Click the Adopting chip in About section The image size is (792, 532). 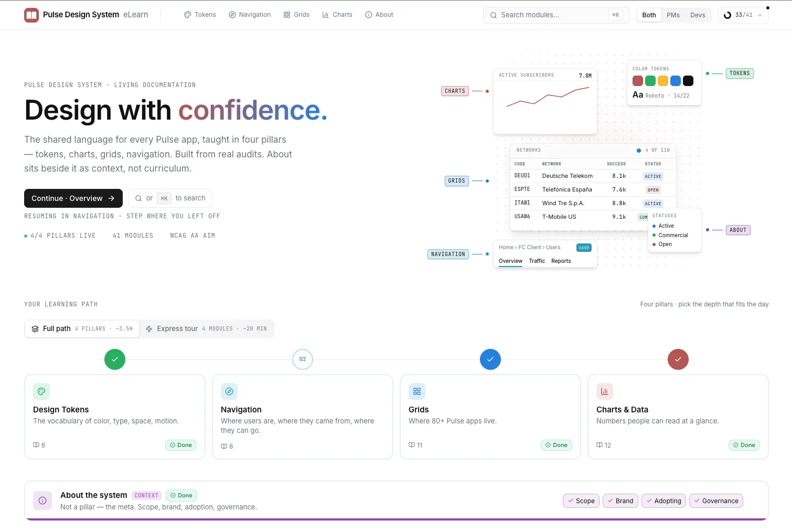pyautogui.click(x=663, y=501)
